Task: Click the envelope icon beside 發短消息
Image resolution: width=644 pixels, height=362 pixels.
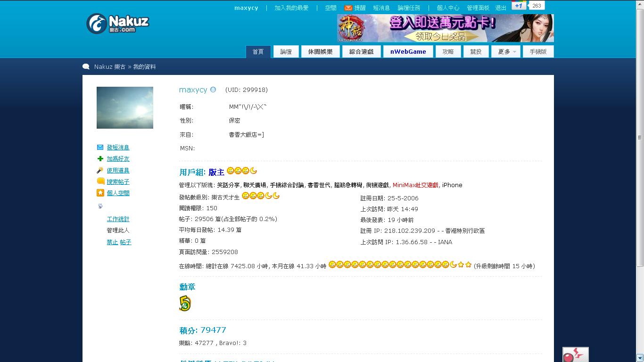Action: coord(100,147)
